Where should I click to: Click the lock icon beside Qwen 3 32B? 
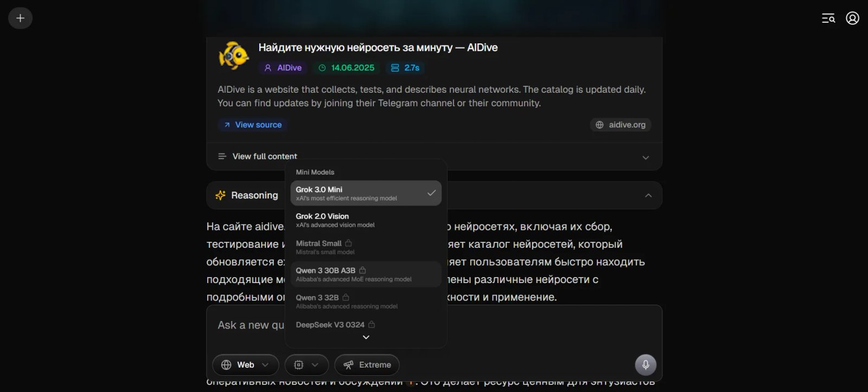click(x=346, y=297)
